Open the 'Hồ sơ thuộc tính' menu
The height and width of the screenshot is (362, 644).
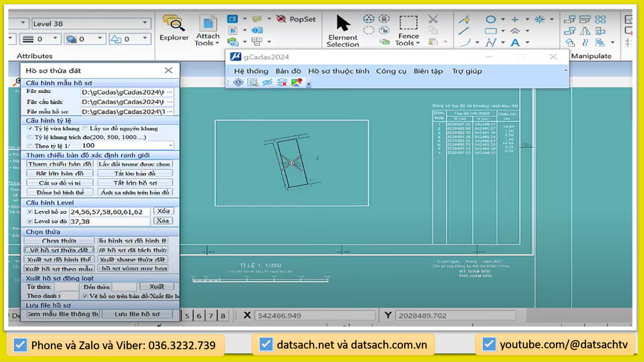[x=338, y=71]
